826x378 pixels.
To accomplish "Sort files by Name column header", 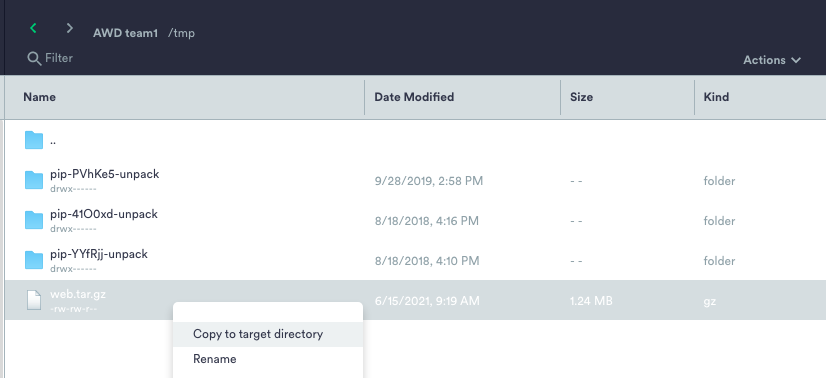I will click(40, 97).
